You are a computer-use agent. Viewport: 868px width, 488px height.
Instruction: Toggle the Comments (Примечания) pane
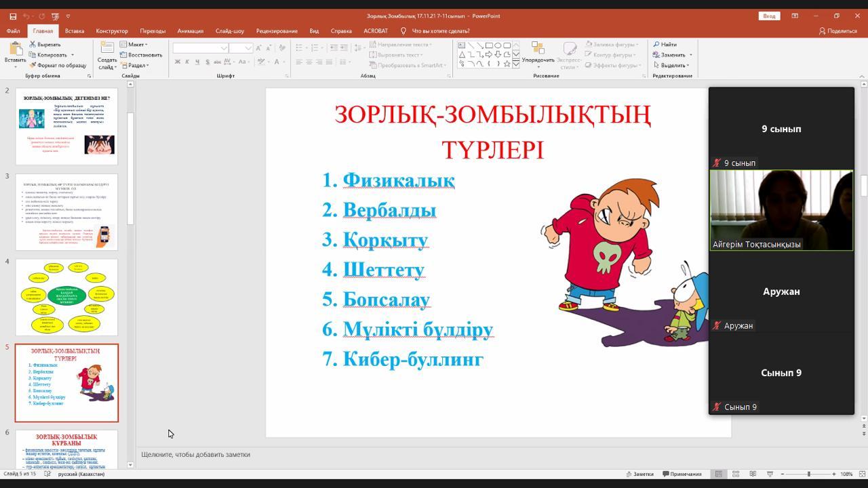coord(682,474)
